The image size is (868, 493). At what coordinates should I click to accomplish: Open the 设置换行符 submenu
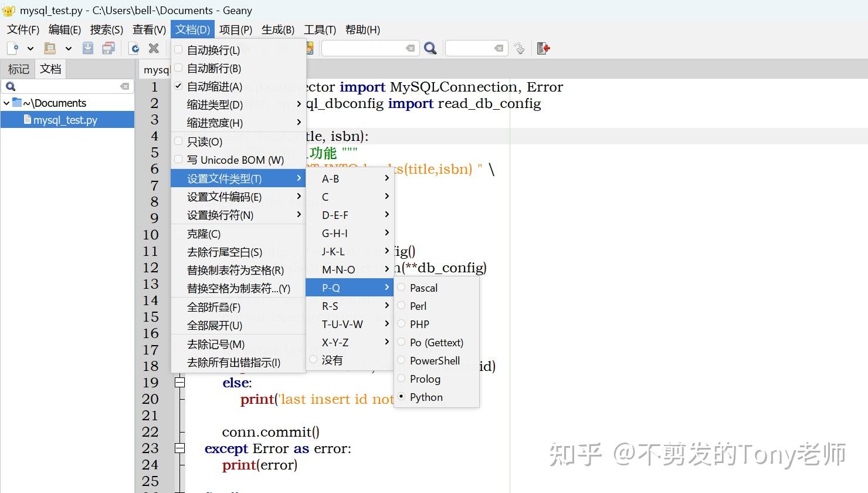[238, 215]
